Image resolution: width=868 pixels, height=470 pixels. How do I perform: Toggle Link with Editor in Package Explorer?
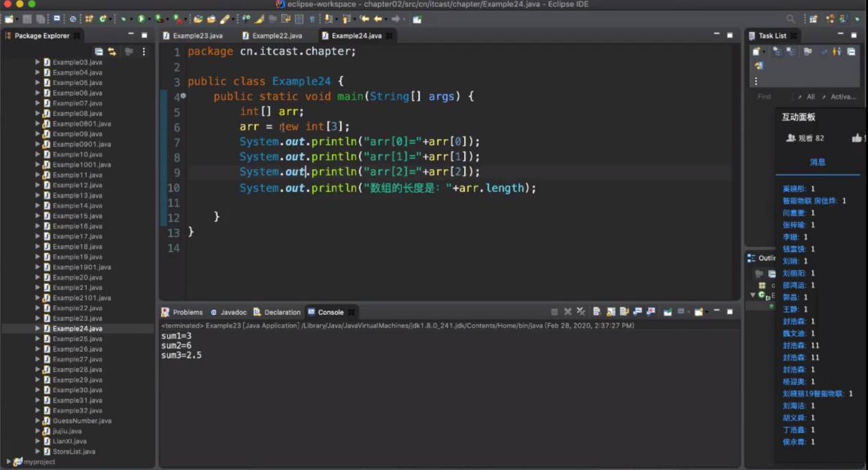pyautogui.click(x=112, y=52)
